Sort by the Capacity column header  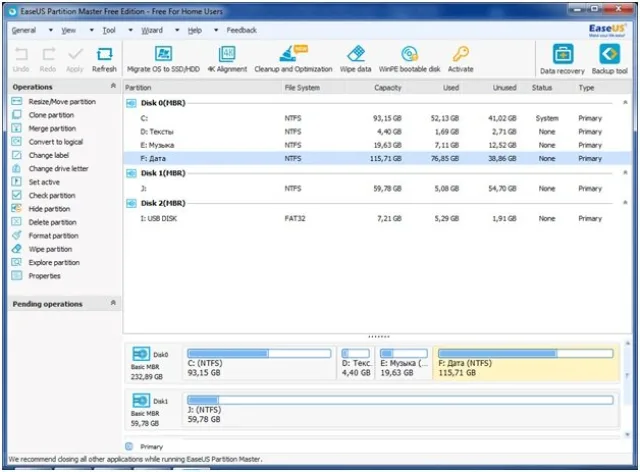click(x=375, y=88)
